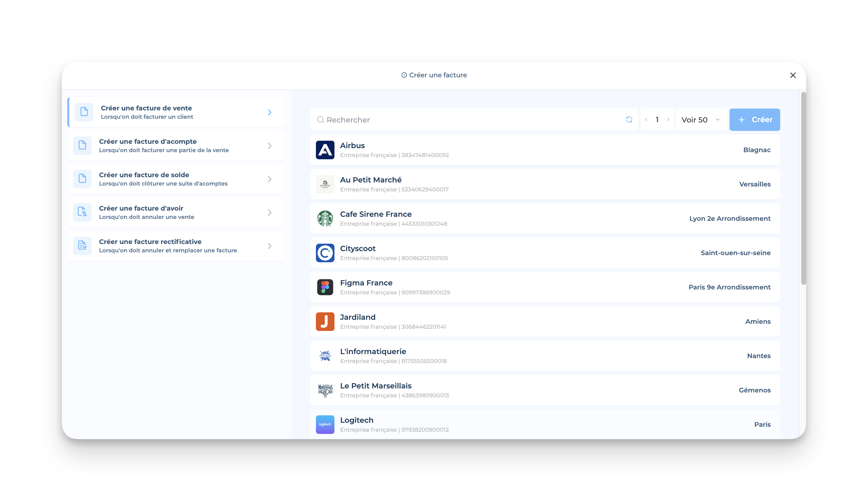
Task: Click the info icon beside dialog title
Action: click(404, 75)
